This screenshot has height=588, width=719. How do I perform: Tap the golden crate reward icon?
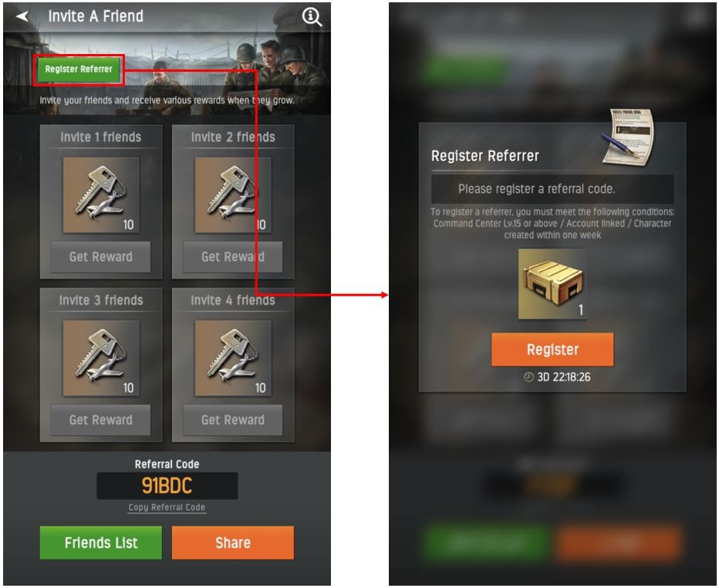552,284
